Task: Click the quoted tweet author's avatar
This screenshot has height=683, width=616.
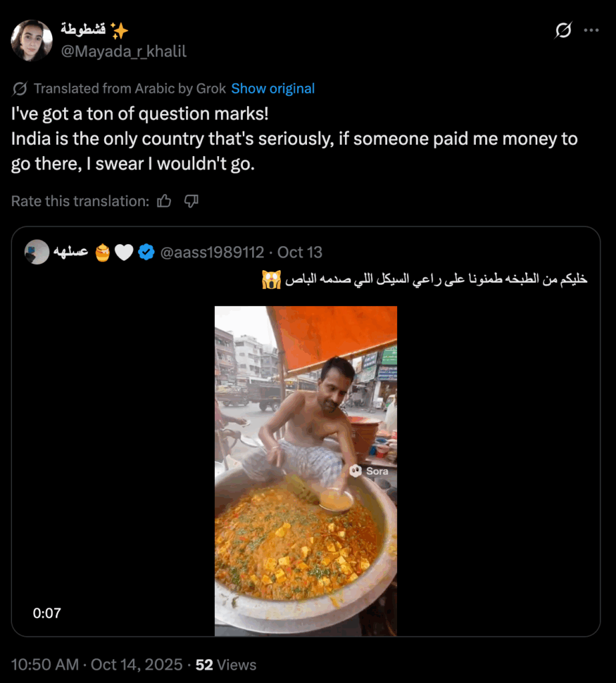Action: (x=37, y=252)
